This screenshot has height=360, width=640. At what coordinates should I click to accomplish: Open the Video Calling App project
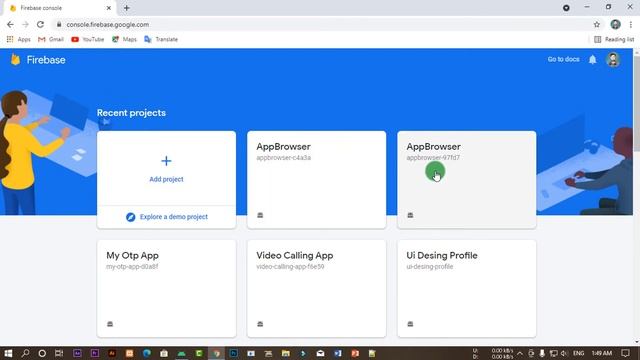[316, 289]
